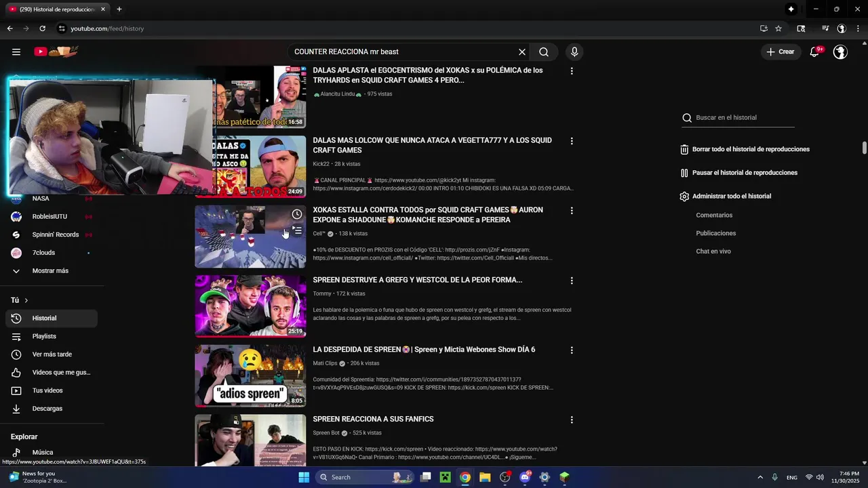Open the Spreen Bot channel link
The image size is (868, 488).
point(326,433)
